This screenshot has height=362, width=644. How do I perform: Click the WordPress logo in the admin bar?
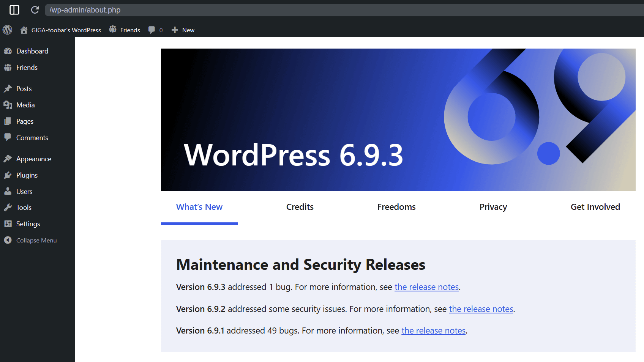(7, 30)
